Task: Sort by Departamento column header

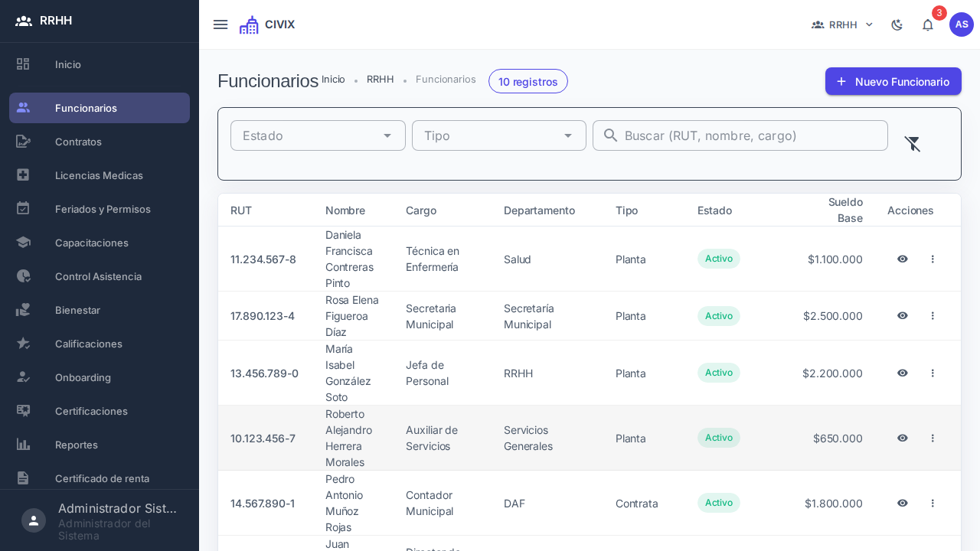Action: point(539,210)
